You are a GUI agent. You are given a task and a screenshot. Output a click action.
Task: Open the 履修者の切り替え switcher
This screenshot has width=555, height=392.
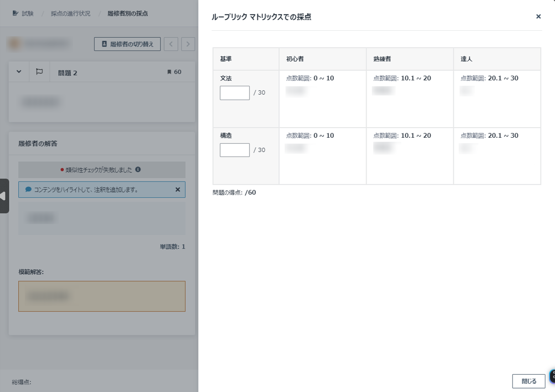127,44
